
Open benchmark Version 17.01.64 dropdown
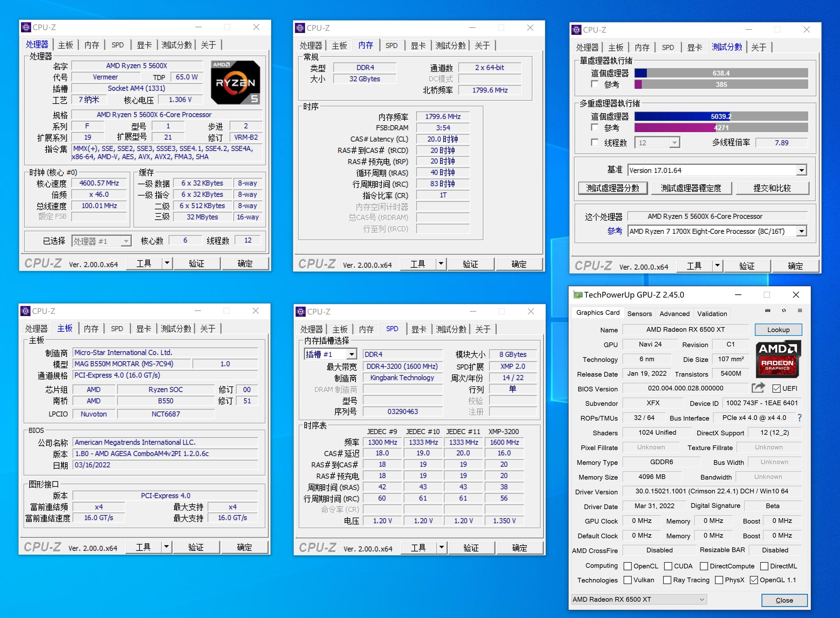pos(801,171)
